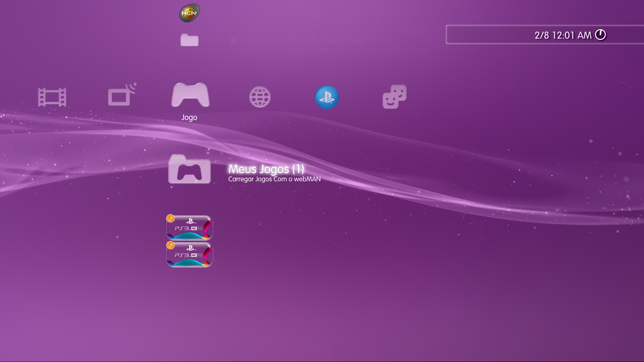Click the orange badge on first game icon
Screen dimensions: 644x362
tap(171, 219)
